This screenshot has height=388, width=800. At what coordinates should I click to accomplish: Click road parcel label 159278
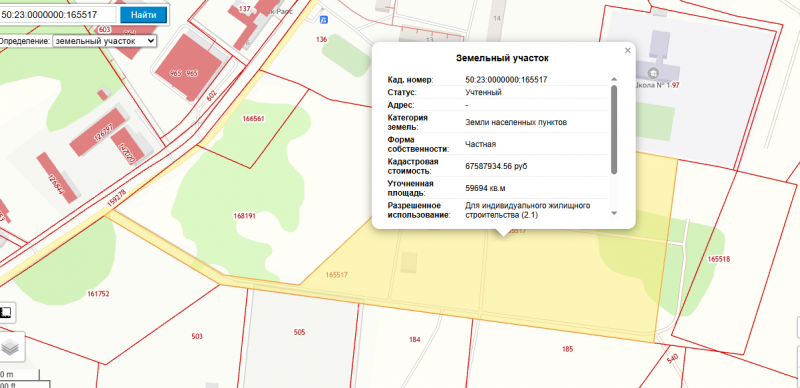pos(116,199)
